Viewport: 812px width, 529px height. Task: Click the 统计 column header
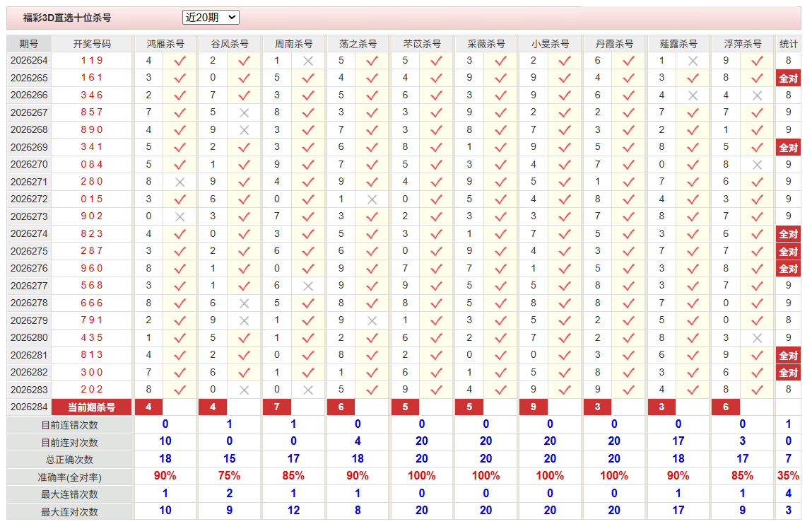pos(788,44)
